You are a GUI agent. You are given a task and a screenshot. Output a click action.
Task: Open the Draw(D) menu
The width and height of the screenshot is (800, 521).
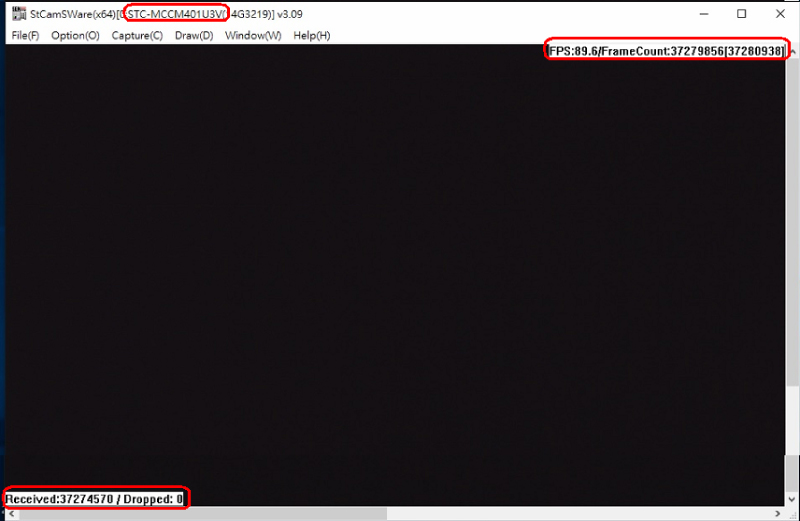194,36
